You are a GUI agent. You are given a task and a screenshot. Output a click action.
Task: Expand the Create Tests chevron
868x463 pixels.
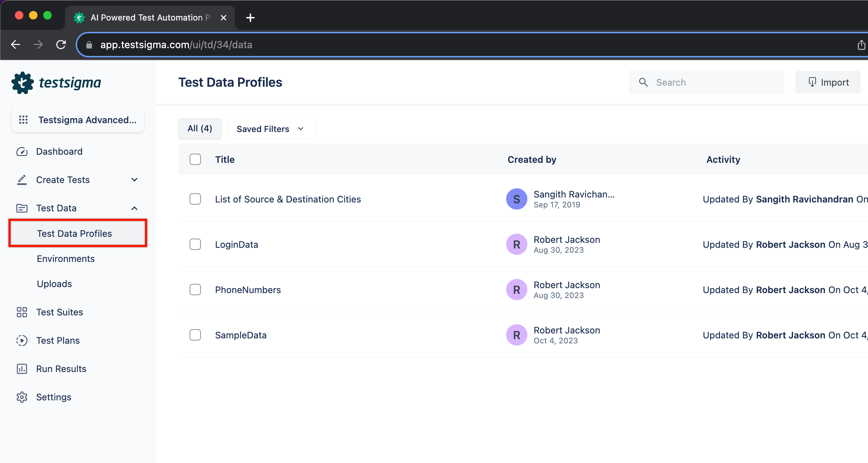134,180
